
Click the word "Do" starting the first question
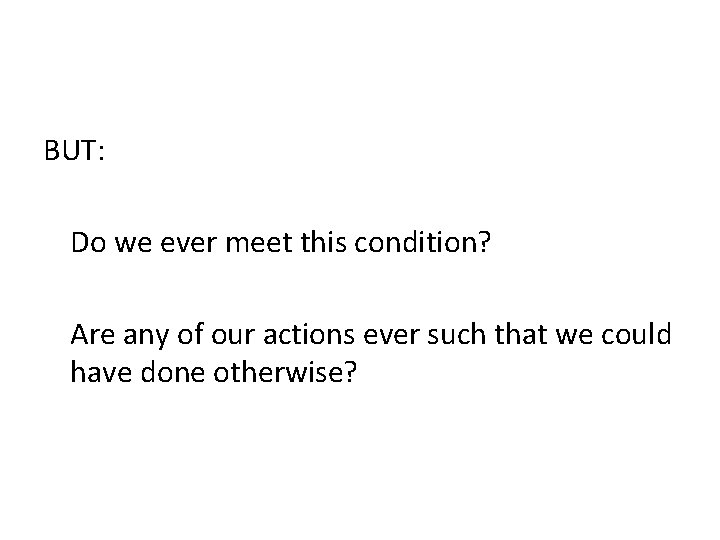(x=86, y=243)
